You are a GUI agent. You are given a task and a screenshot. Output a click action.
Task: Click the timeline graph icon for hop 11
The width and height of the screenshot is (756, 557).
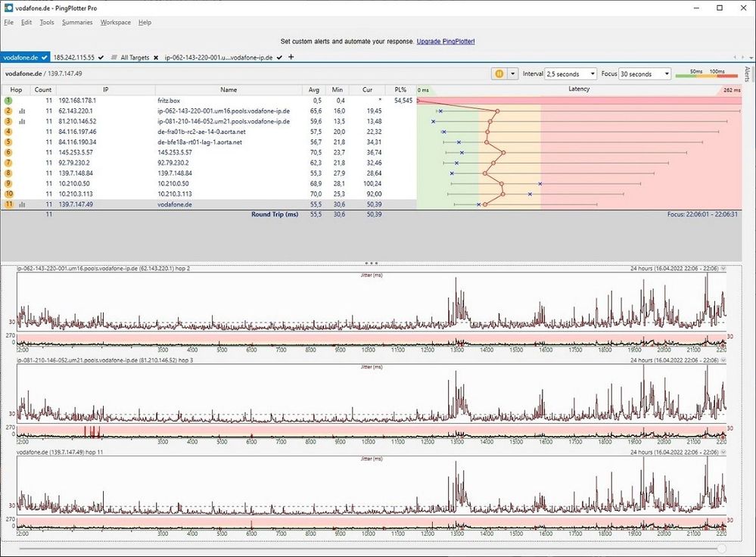22,204
